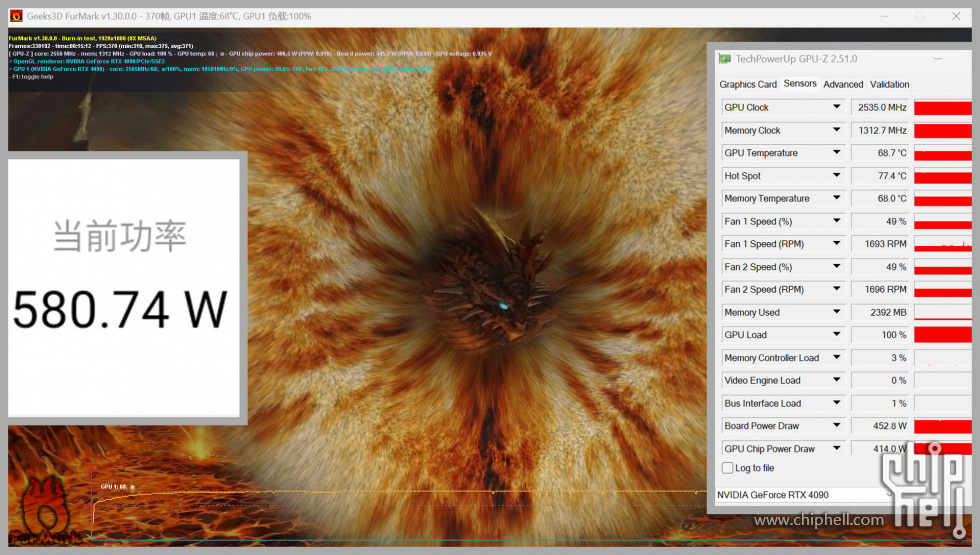Open the Fan 2 Speed (RPM) dropdown
Screen dimensions: 980x555
pos(836,289)
